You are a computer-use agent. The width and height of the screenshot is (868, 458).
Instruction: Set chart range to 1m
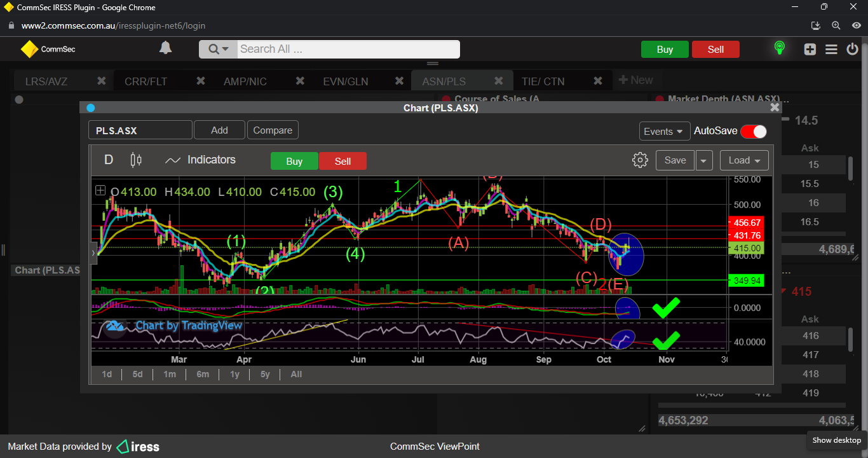point(169,374)
